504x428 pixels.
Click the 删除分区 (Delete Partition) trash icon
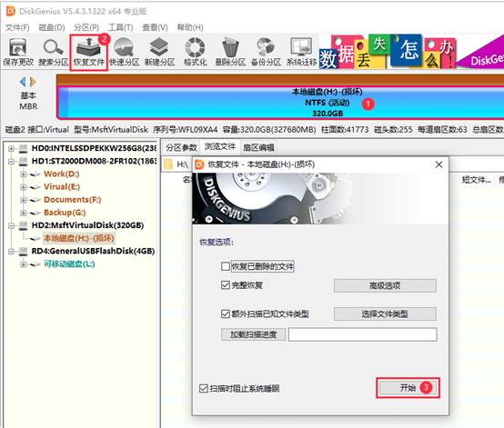coord(230,52)
